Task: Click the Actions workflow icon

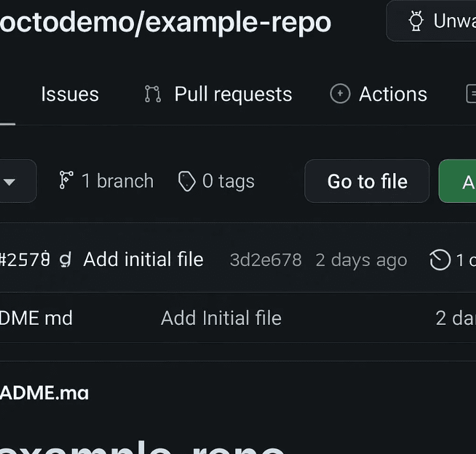Action: (x=339, y=93)
